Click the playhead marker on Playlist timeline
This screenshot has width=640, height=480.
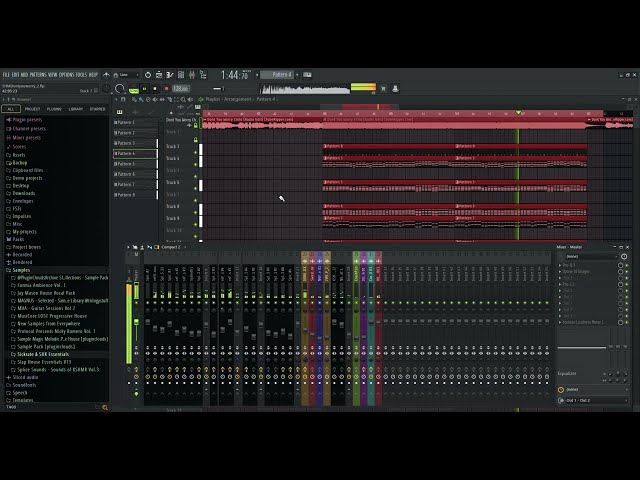click(518, 113)
